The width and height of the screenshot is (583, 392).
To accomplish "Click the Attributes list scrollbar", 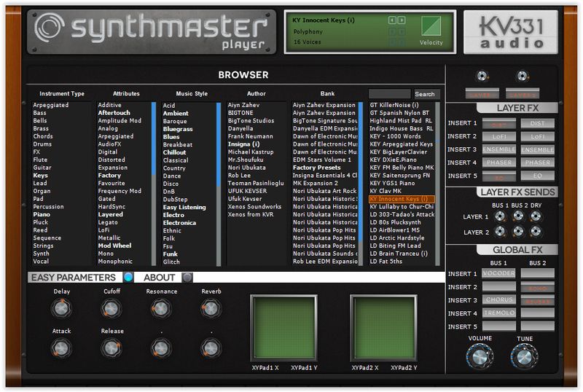I will [x=154, y=184].
